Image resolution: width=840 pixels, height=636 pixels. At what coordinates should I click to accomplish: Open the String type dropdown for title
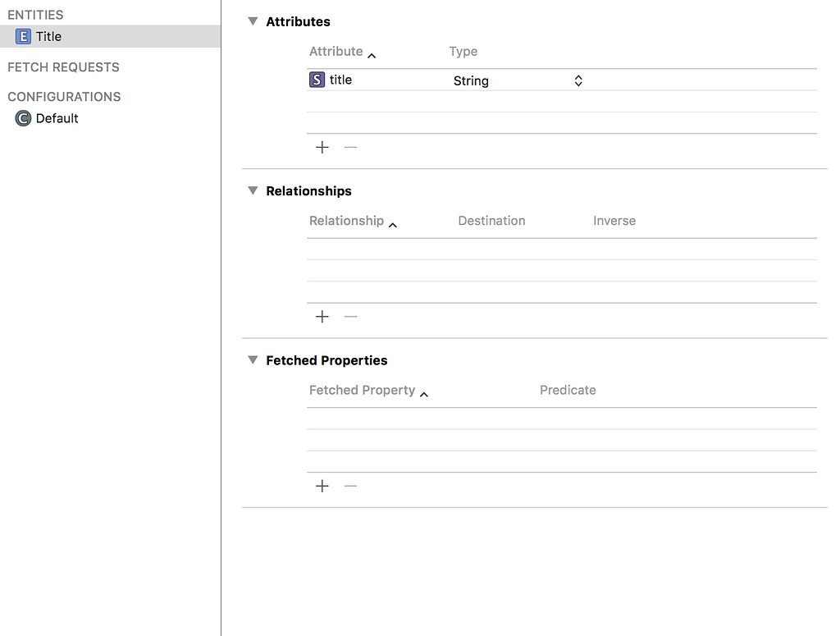point(518,81)
